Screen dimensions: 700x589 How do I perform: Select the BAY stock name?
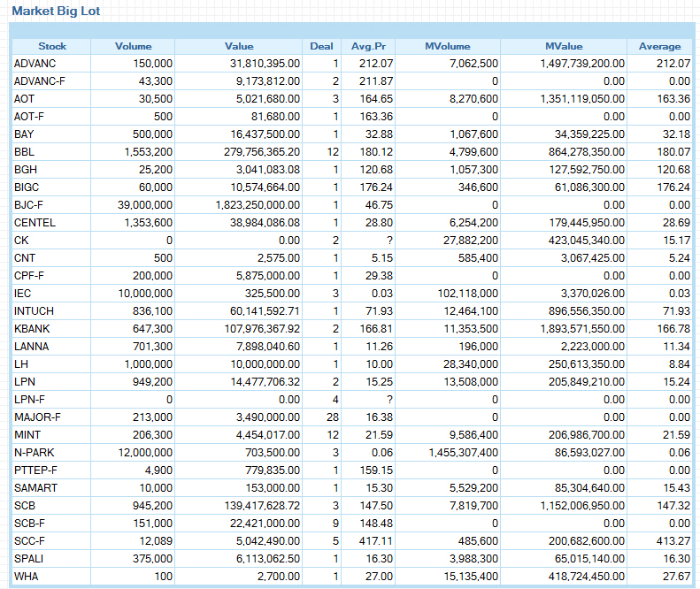click(x=24, y=134)
